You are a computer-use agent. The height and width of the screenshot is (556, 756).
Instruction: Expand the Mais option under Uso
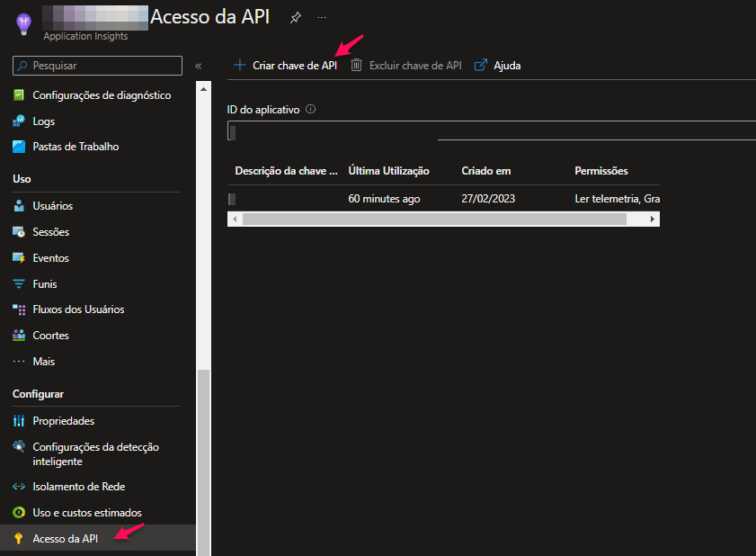coord(43,362)
